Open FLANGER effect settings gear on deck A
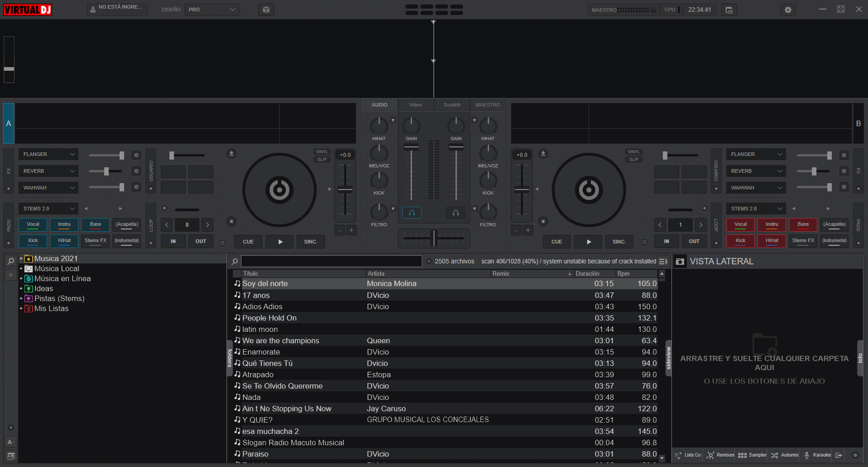This screenshot has height=467, width=868. point(136,155)
